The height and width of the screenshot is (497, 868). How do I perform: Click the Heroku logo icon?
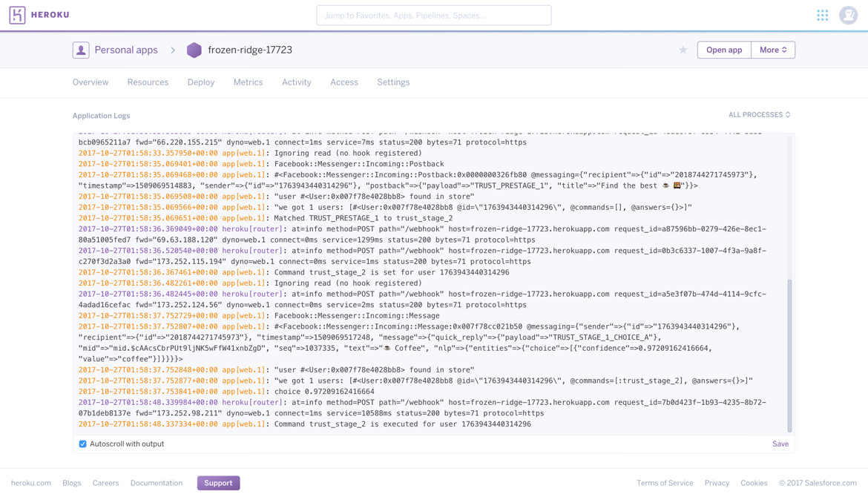click(17, 15)
